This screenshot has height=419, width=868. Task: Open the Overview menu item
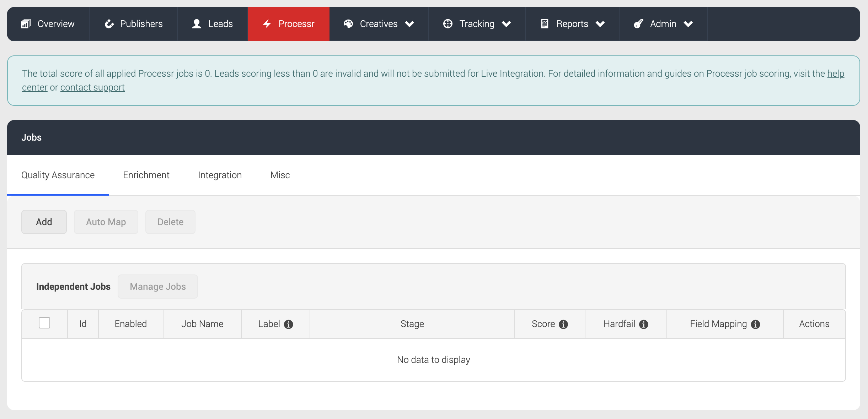click(x=48, y=24)
